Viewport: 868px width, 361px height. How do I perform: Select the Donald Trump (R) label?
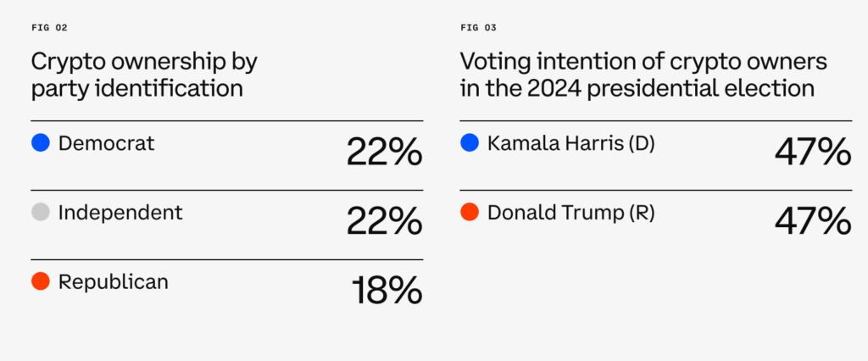coord(570,214)
